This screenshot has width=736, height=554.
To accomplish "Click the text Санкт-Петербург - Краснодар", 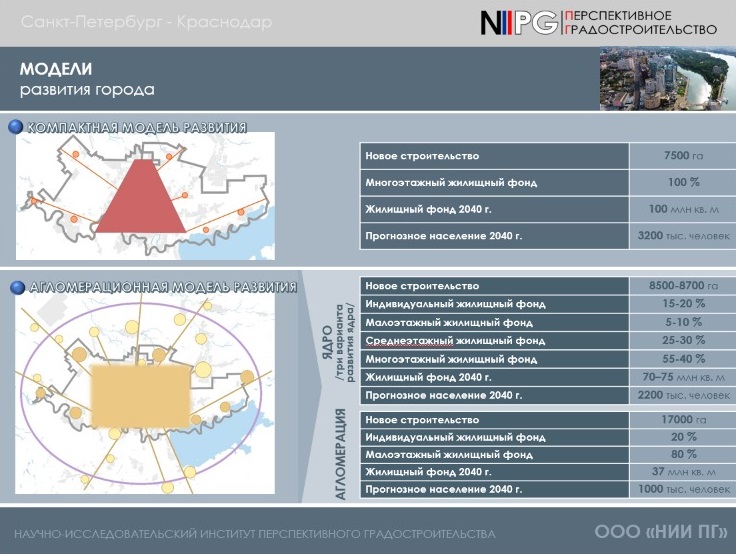I will pyautogui.click(x=146, y=22).
